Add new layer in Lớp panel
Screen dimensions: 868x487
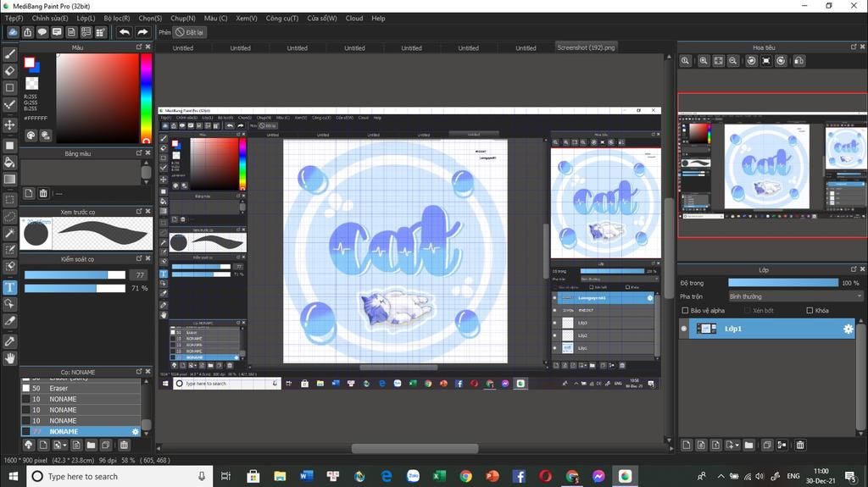click(687, 445)
